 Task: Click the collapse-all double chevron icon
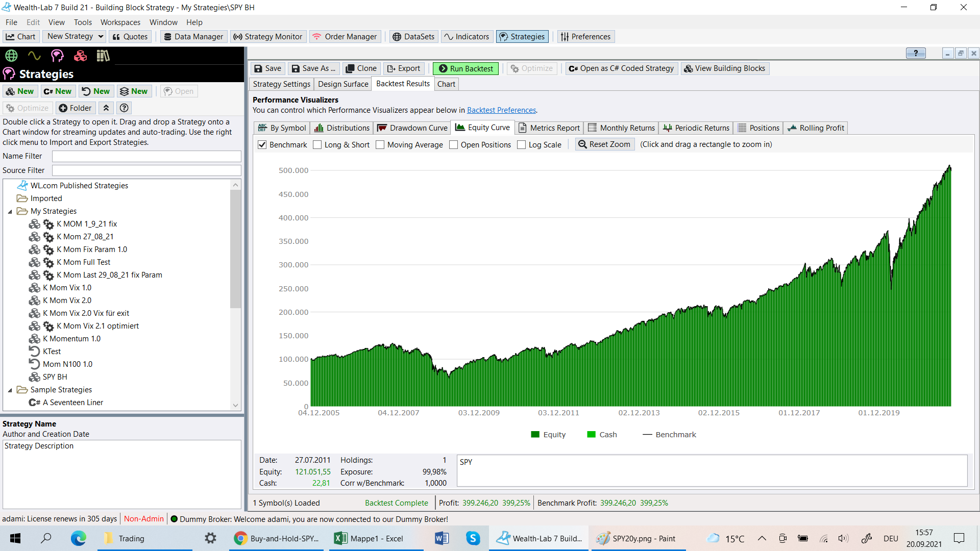pyautogui.click(x=106, y=108)
